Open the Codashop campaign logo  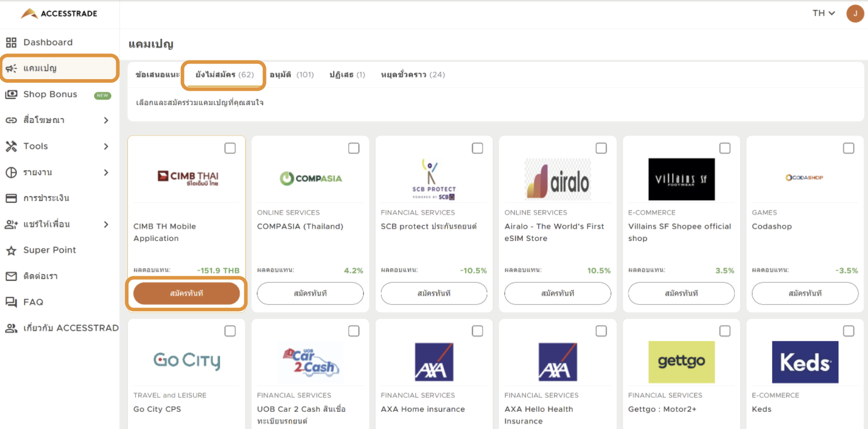point(805,177)
